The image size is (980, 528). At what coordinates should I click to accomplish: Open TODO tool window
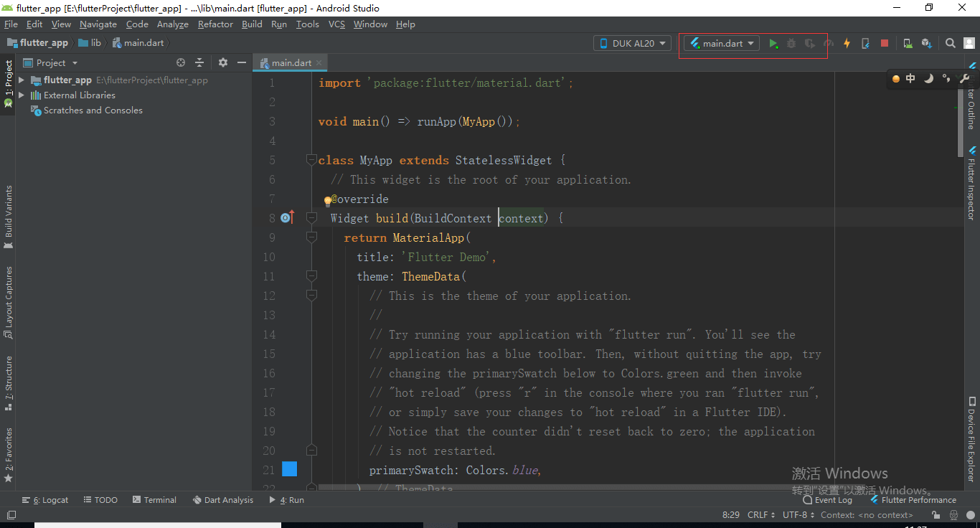tap(100, 500)
